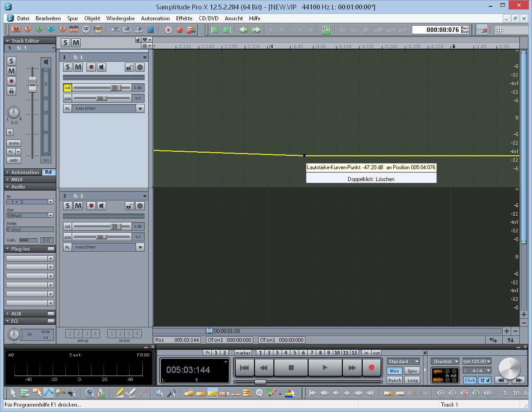
Task: Collapse the Plug-ins section
Action: tap(8, 249)
